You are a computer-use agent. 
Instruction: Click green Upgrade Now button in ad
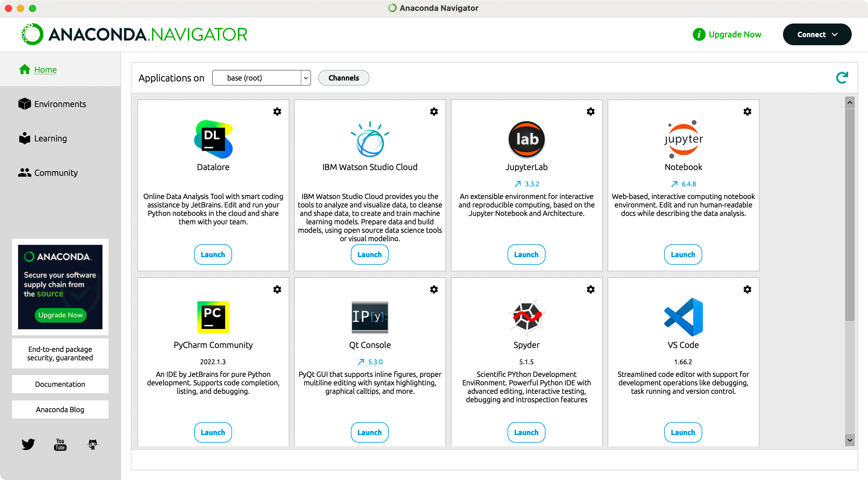[60, 315]
